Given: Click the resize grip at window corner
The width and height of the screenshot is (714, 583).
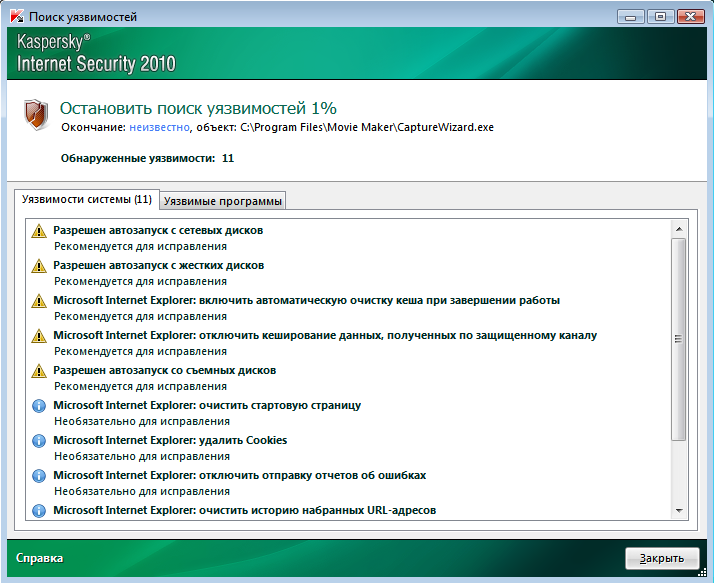Looking at the screenshot, I should [703, 572].
